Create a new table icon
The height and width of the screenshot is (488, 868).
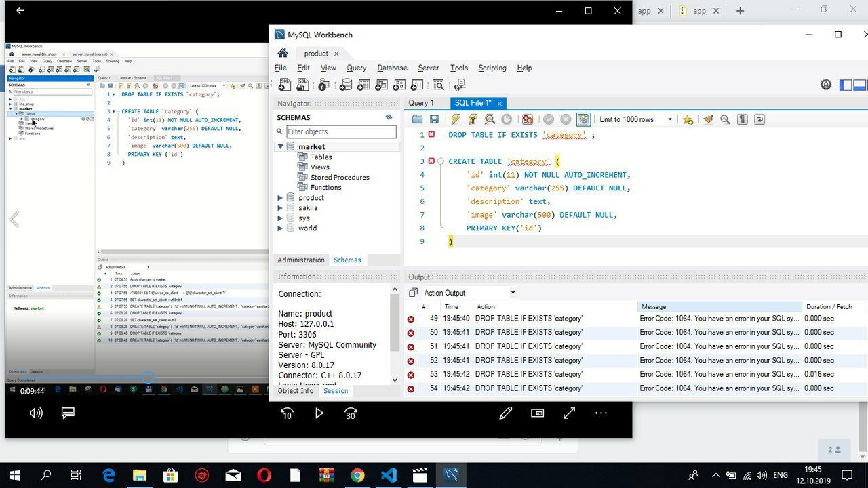click(363, 85)
